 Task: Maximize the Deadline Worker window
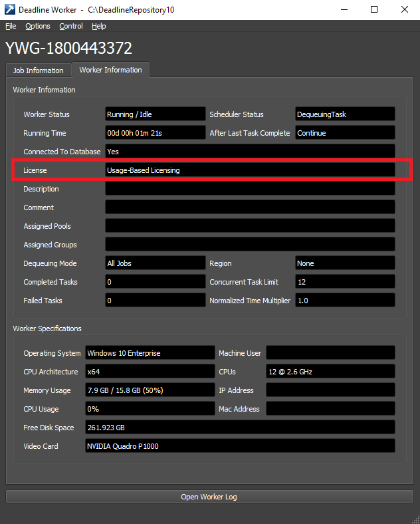point(374,10)
